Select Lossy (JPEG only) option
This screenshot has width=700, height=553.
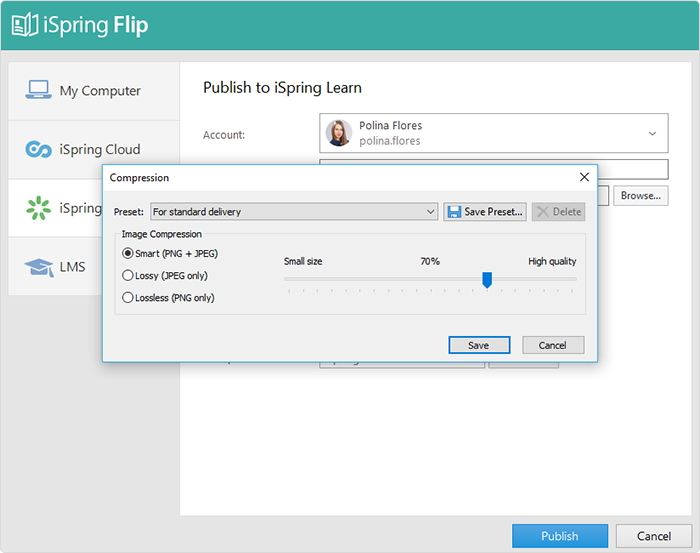[x=127, y=275]
